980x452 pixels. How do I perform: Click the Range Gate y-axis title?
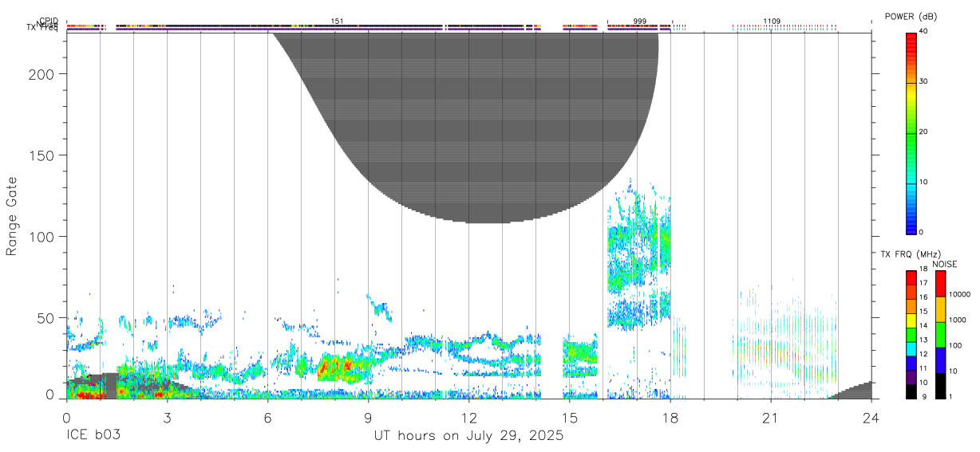[x=12, y=216]
